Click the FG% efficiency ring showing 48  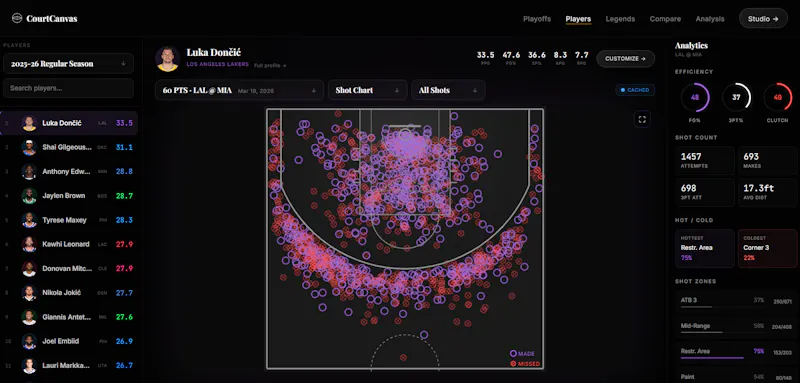pyautogui.click(x=695, y=97)
